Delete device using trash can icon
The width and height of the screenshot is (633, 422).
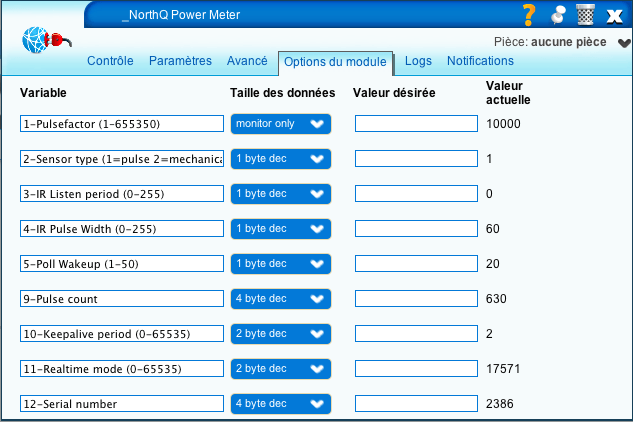(585, 15)
